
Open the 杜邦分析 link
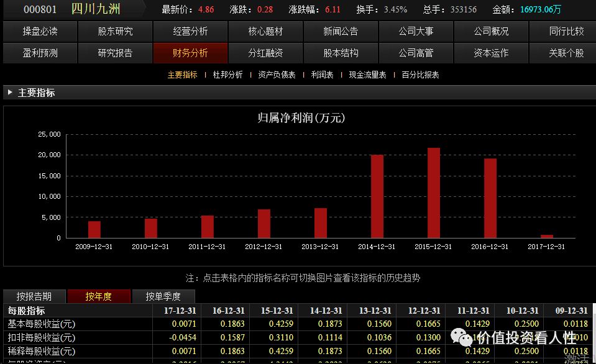pyautogui.click(x=227, y=75)
